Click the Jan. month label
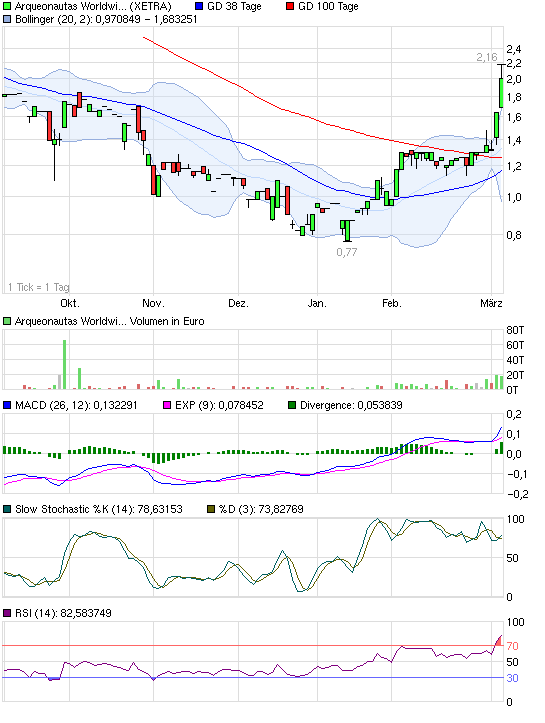This screenshot has width=545, height=723. 317,303
